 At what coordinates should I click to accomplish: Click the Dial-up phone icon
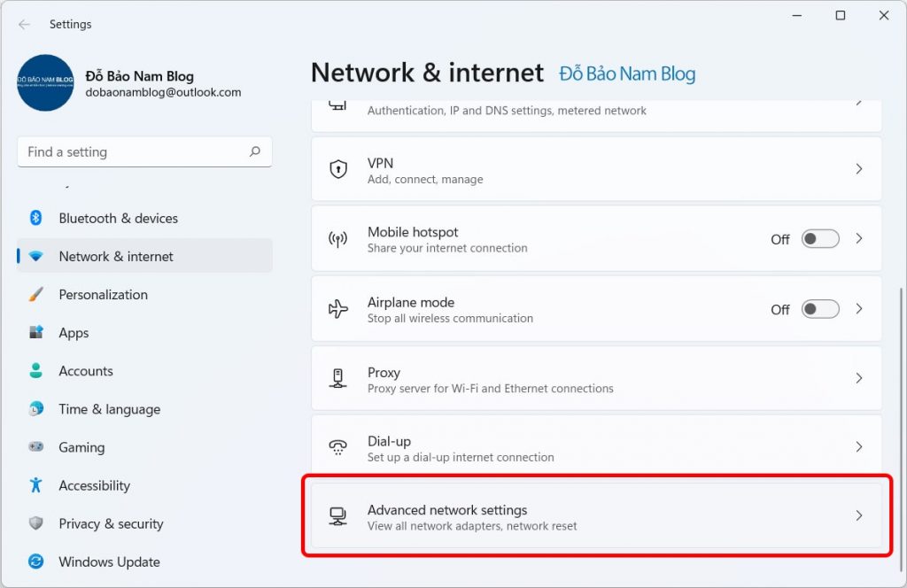click(337, 447)
